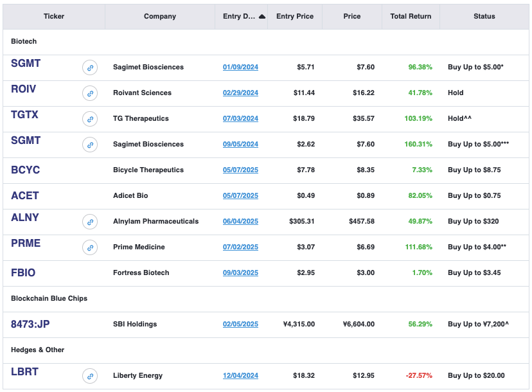Open the 02/05/2025 SBI Holdings date link
532x392 pixels.
click(x=240, y=324)
